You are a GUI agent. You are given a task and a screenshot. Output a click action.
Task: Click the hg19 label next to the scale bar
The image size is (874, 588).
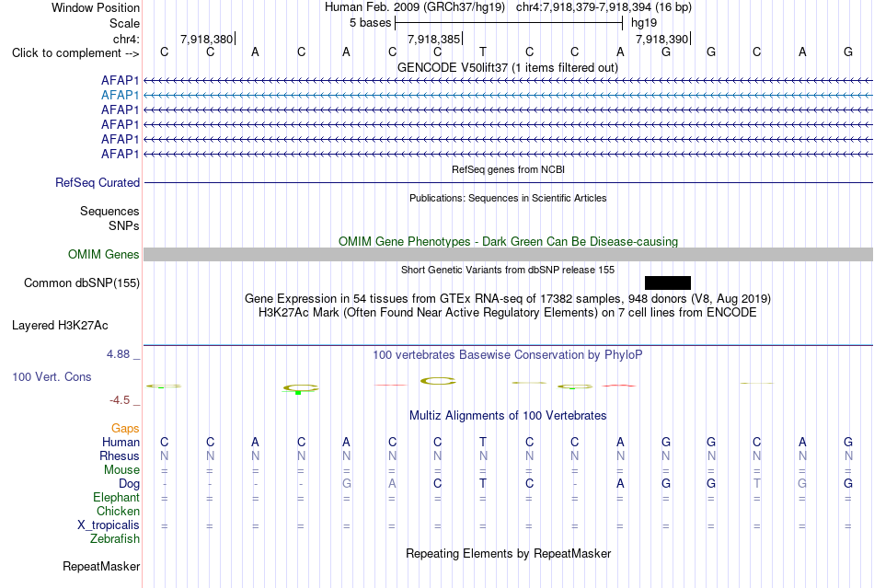[644, 23]
